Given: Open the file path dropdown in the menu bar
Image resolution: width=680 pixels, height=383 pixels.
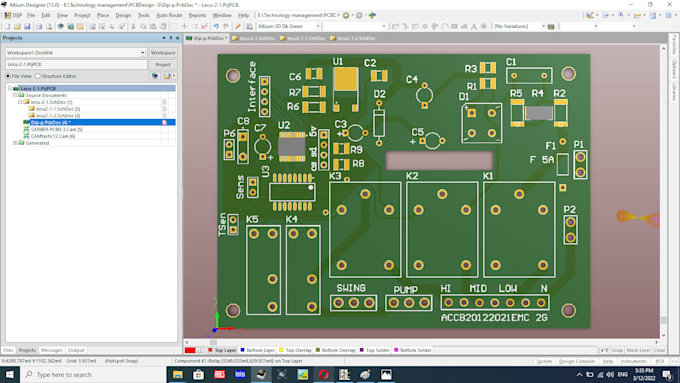Looking at the screenshot, I should tap(338, 15).
